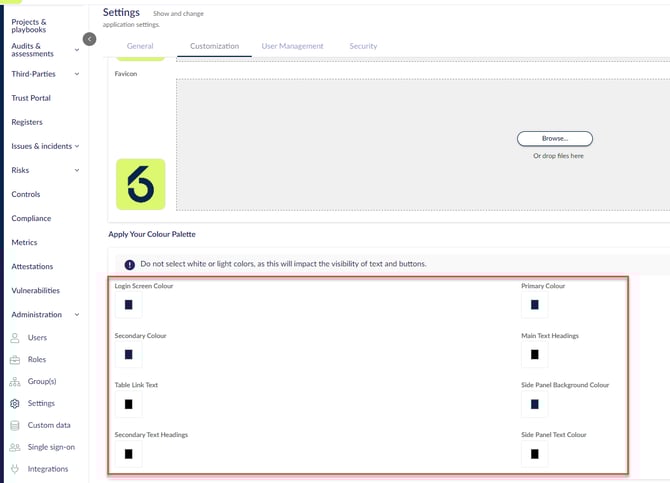Click the current favicon thumbnail image
670x483 pixels.
[141, 184]
